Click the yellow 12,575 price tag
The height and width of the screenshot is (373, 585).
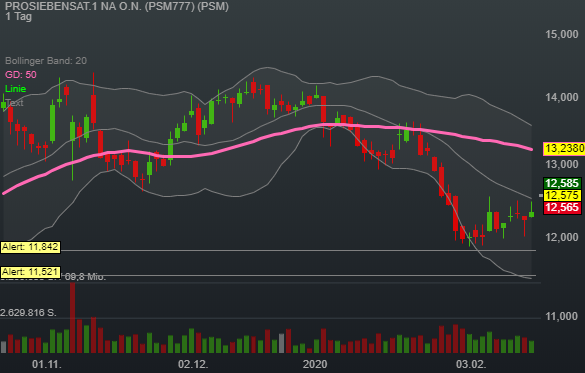coord(562,195)
